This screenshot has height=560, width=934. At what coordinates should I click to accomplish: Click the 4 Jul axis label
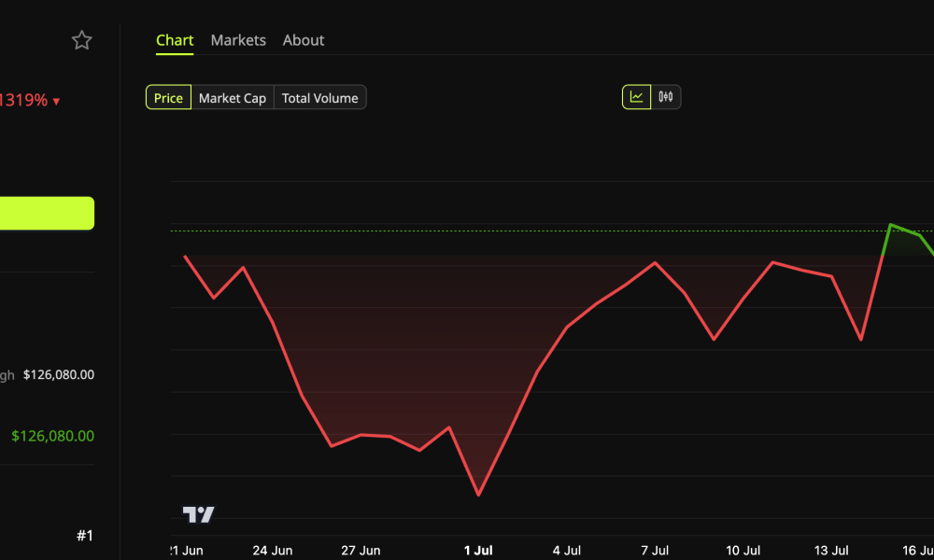567,551
